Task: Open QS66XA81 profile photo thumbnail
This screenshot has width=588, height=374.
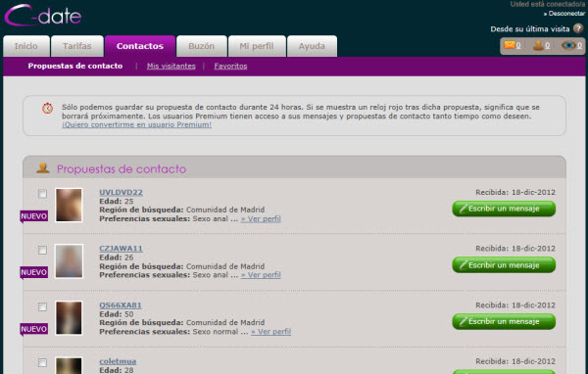Action: click(x=69, y=318)
